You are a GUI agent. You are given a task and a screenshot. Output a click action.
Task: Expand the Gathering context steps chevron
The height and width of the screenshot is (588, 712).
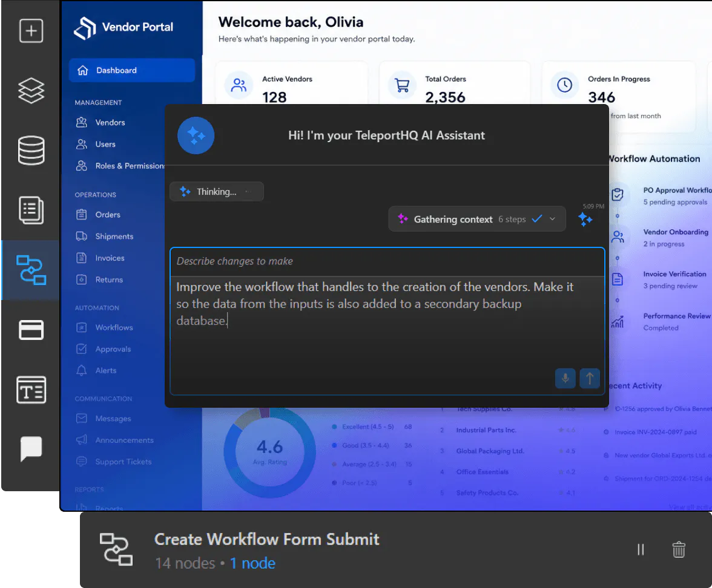[x=552, y=219]
